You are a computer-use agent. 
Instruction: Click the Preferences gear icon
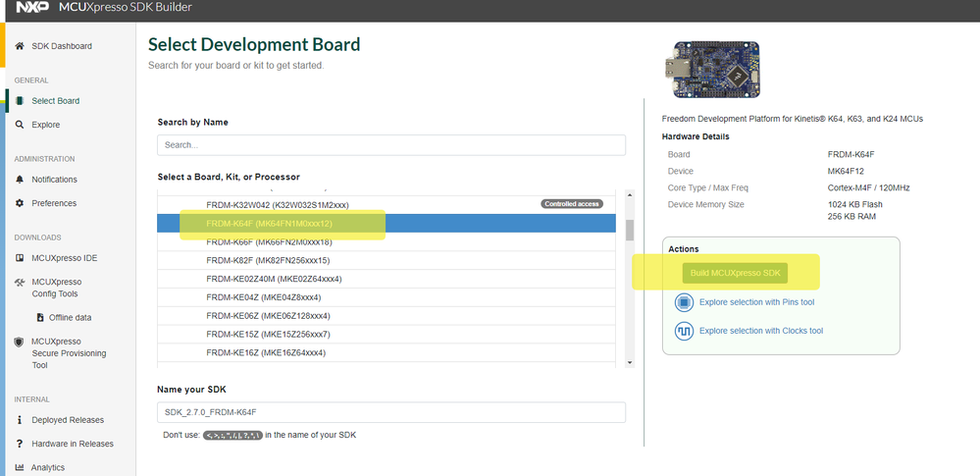tap(20, 203)
